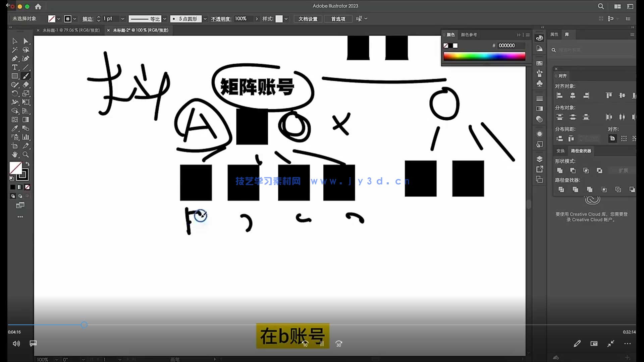Expand the 样式 style dropdown

pyautogui.click(x=286, y=19)
